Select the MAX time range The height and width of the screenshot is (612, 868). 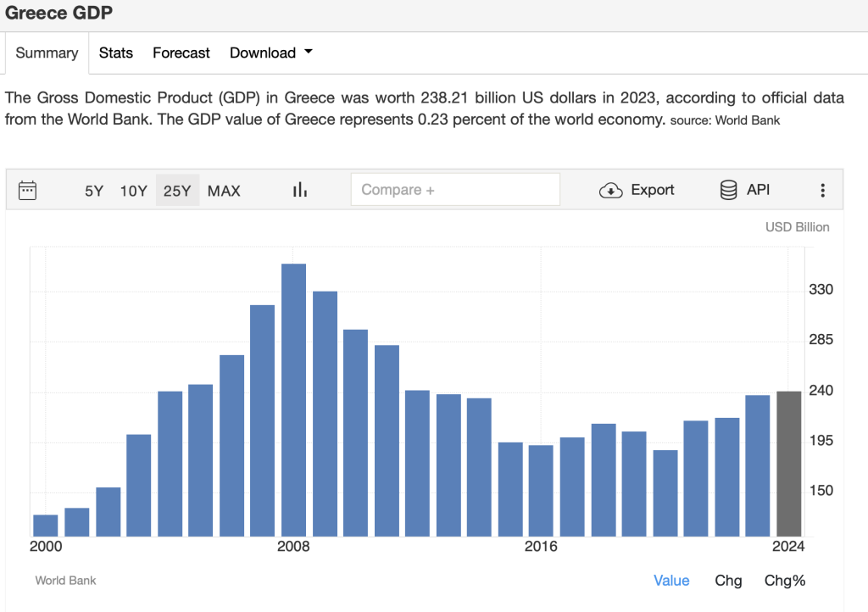pos(224,191)
